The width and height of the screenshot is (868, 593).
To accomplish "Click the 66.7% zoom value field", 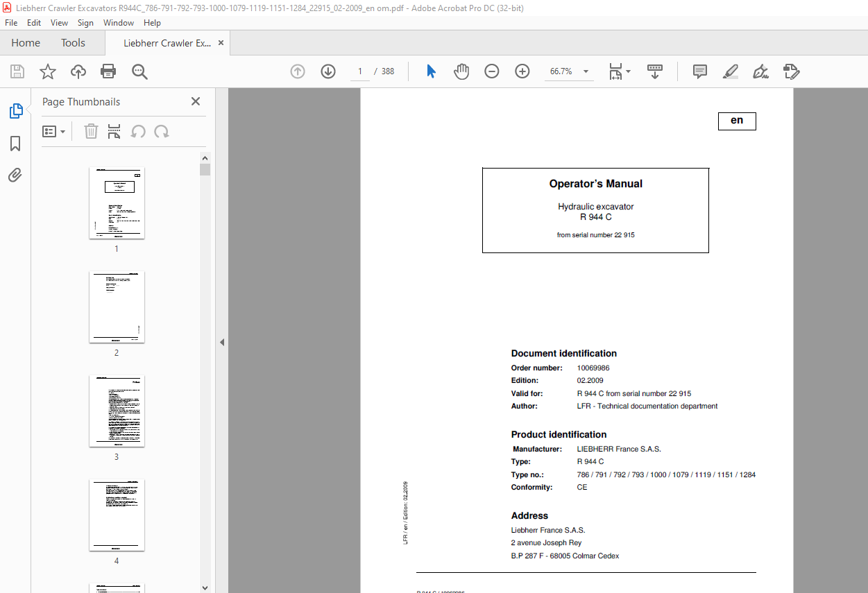I will [x=561, y=71].
